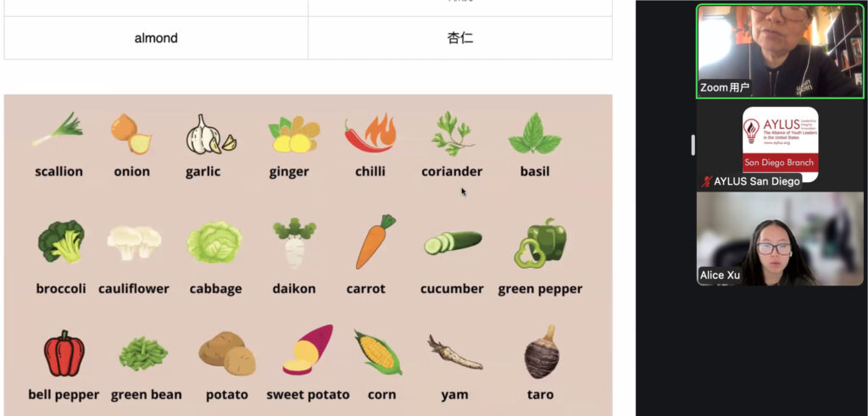Viewport: 868px width, 416px height.
Task: Select the Zoom 用户 video thumbnail
Action: [780, 52]
